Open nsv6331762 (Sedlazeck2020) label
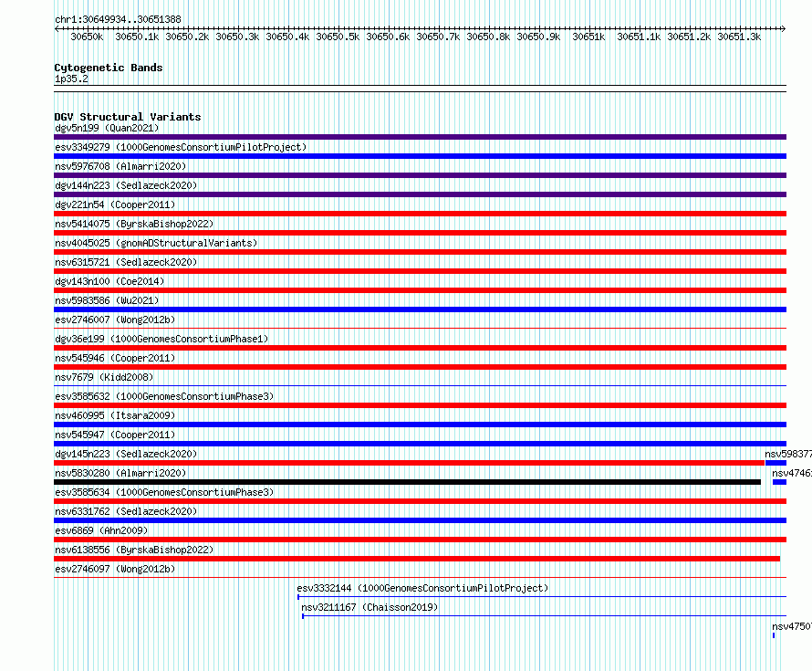 [126, 511]
